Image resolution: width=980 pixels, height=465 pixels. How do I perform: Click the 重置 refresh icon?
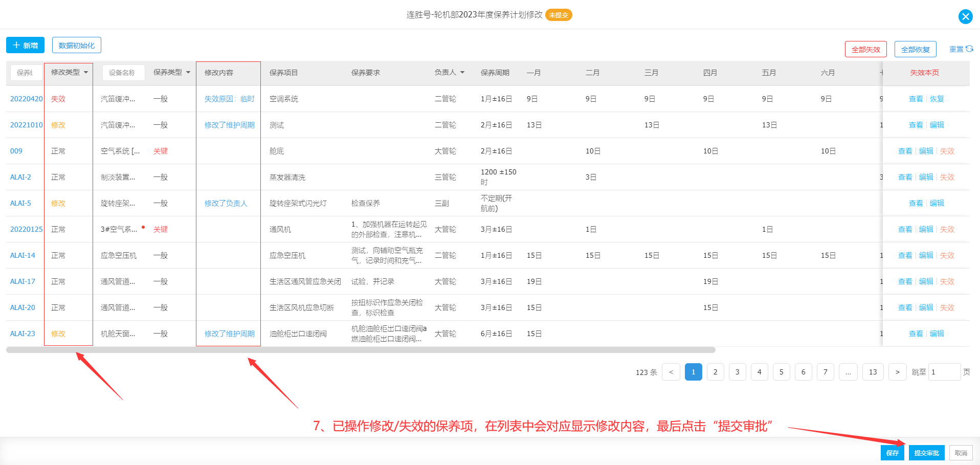click(969, 49)
